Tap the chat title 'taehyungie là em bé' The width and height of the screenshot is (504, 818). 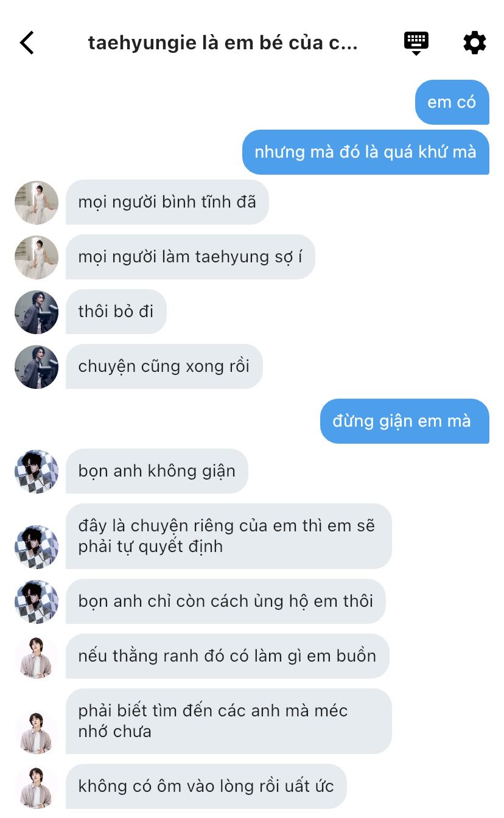click(223, 43)
